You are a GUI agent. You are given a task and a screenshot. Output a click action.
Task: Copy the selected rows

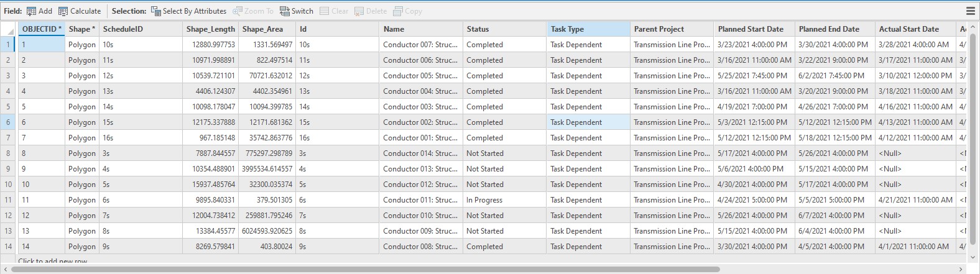point(399,11)
